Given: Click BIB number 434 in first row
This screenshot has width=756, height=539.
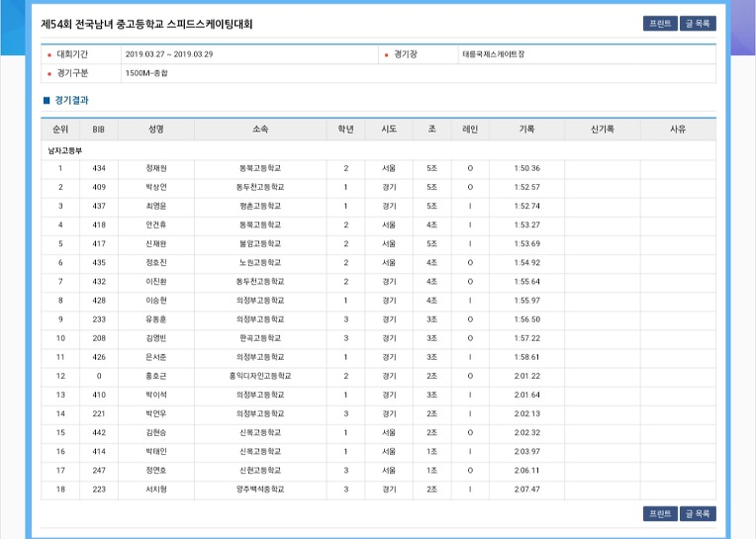Looking at the screenshot, I should (98, 168).
